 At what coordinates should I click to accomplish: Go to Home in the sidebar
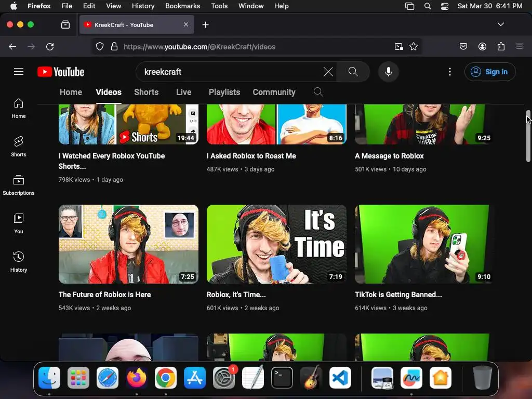(19, 108)
